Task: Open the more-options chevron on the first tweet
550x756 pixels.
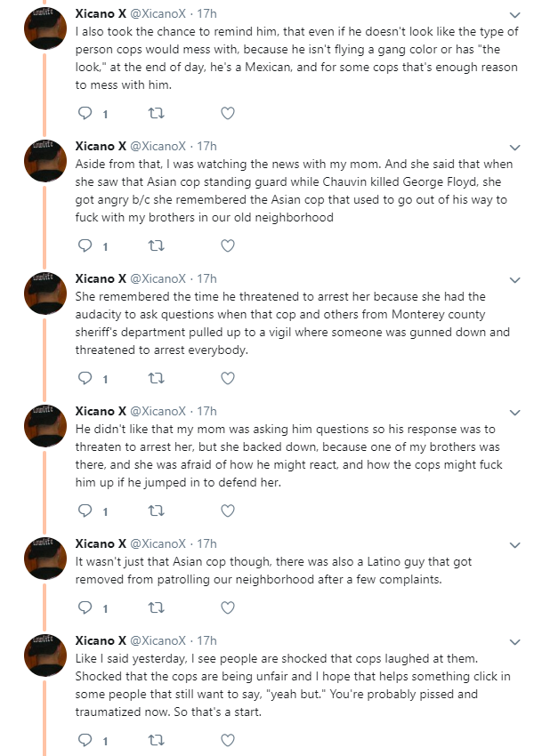Action: click(514, 15)
